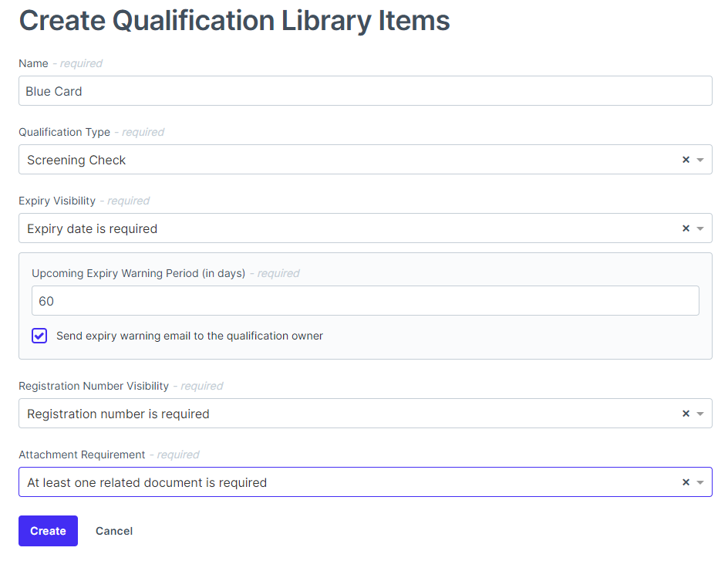Click the checkbox label about expiry warning email
Image resolution: width=728 pixels, height=561 pixels.
(190, 336)
